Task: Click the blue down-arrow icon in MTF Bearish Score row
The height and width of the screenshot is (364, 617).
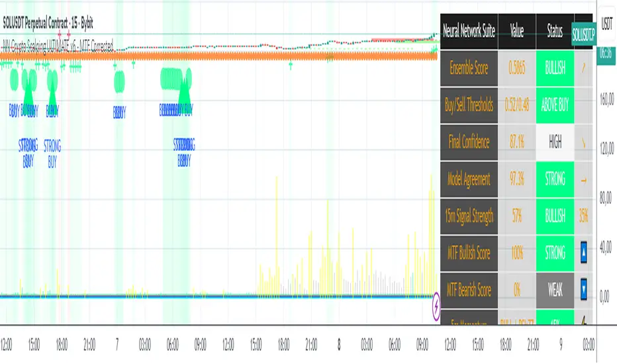Action: pos(583,290)
